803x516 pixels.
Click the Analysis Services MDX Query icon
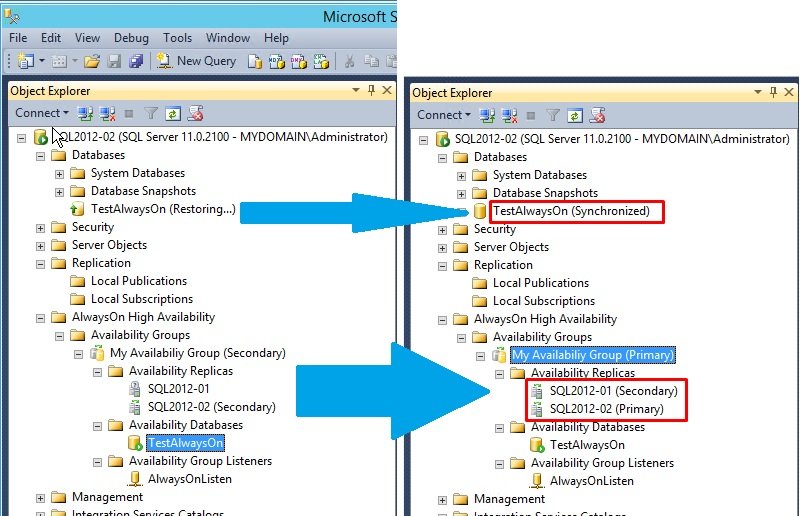pyautogui.click(x=276, y=61)
